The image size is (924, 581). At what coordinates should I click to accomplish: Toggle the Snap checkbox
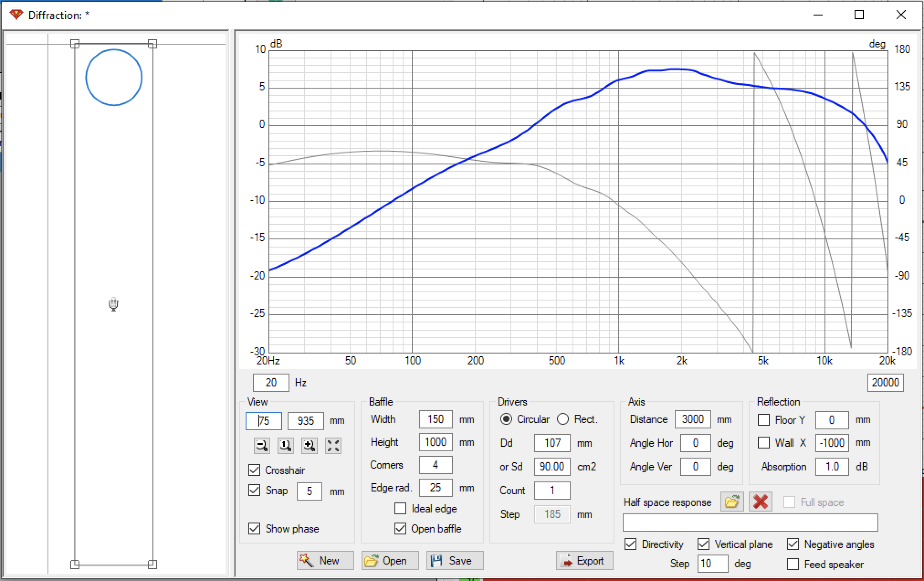[x=254, y=491]
